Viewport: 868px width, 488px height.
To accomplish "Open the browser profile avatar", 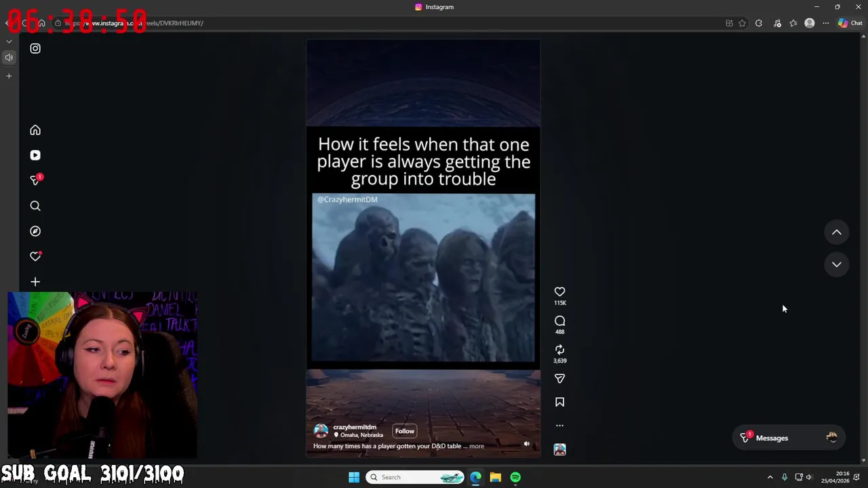I will point(810,23).
